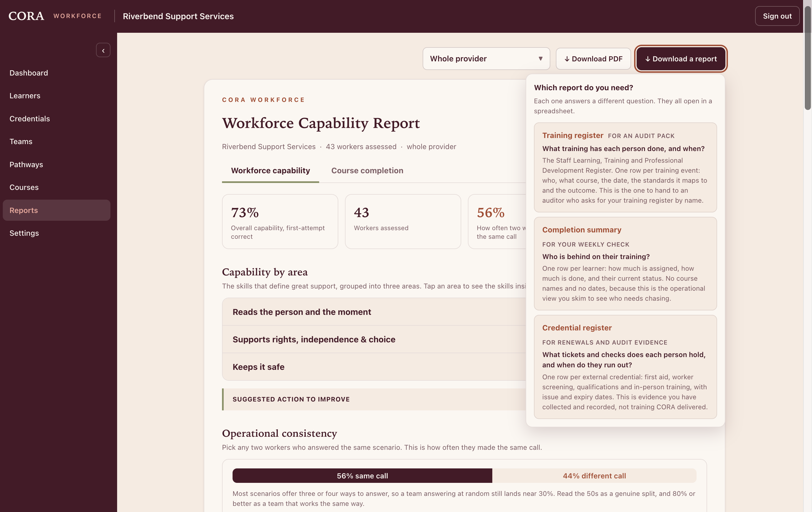Expand Reads the person and the moment
Viewport: 812px width, 512px height.
(374, 312)
